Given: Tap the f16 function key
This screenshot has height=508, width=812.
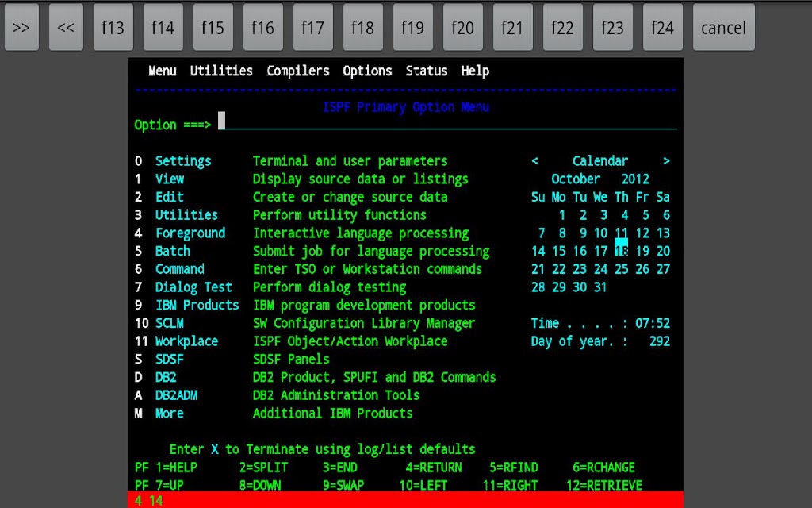Looking at the screenshot, I should click(x=262, y=28).
